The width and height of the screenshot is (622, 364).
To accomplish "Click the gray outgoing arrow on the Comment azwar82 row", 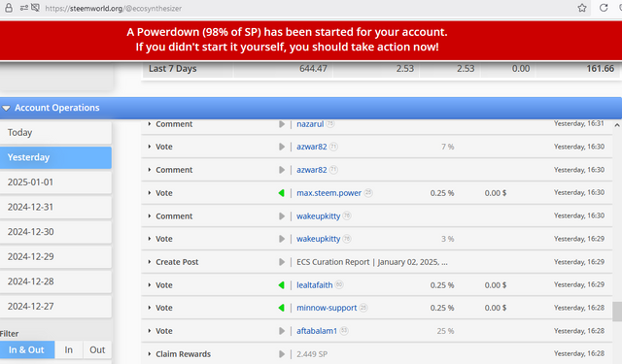I will (x=282, y=170).
